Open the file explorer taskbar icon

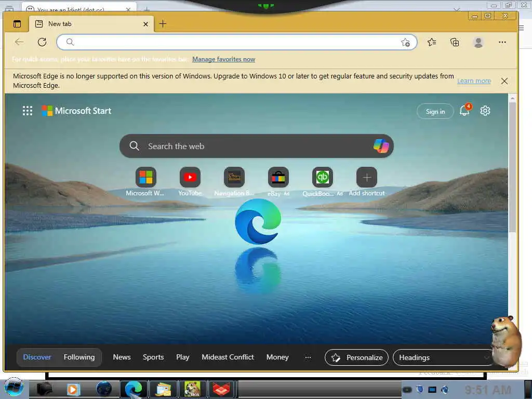click(163, 389)
